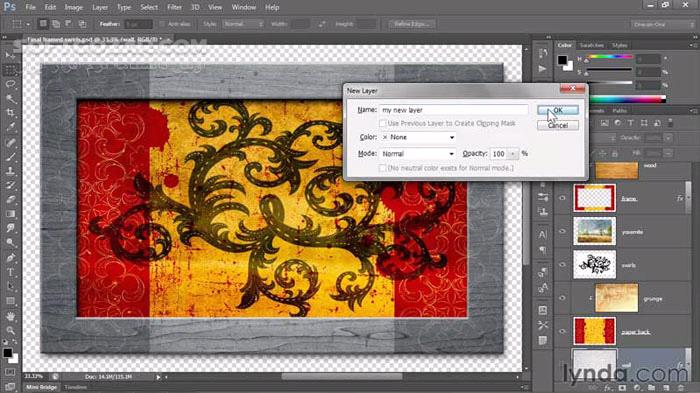Select the Rectangular Marquee tool
The width and height of the screenshot is (700, 393).
click(10, 70)
